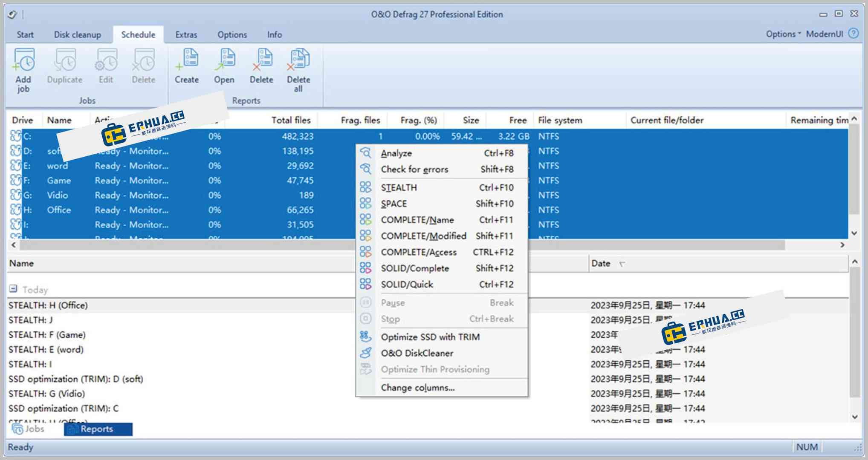Click the Add job icon

23,60
